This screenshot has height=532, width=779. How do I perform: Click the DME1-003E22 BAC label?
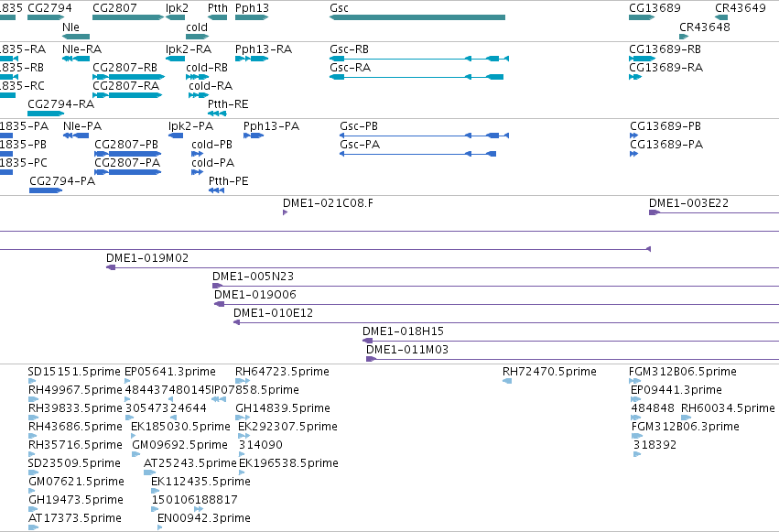point(688,203)
